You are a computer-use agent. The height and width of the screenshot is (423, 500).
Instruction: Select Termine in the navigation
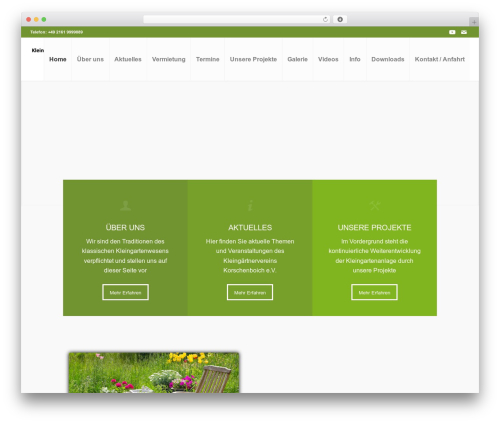tap(207, 59)
